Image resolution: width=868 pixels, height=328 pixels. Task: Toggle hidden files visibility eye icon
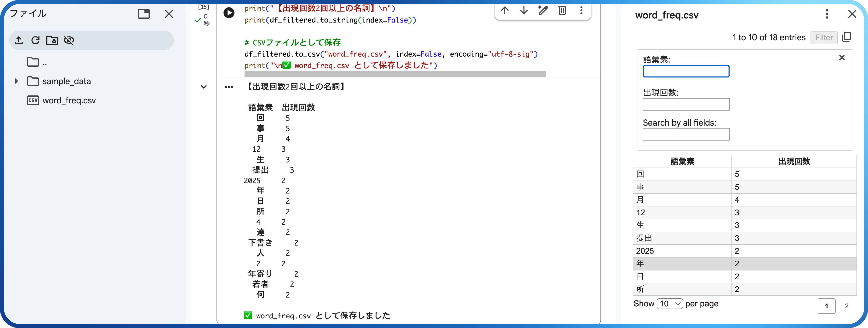click(69, 41)
